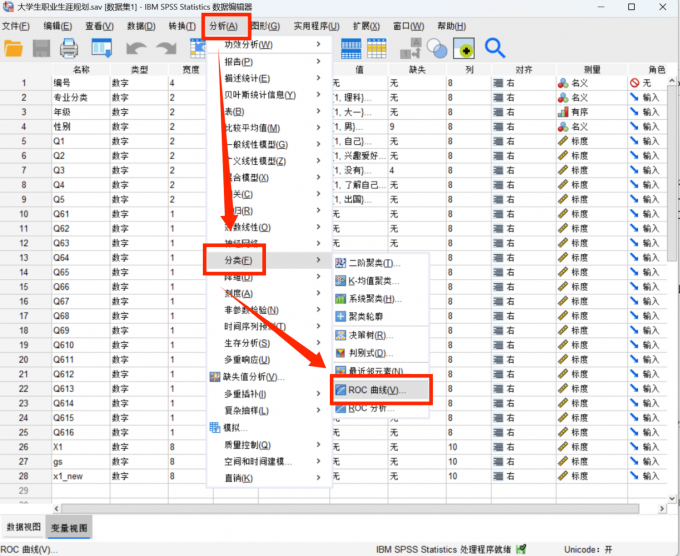Expand 复杂抽样(L) submenu

coord(269,410)
